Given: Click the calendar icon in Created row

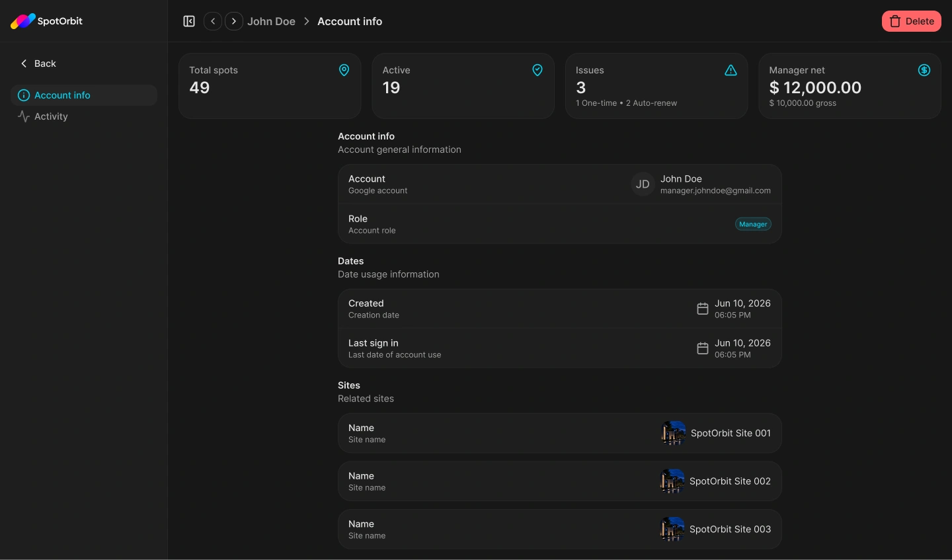Looking at the screenshot, I should 703,309.
